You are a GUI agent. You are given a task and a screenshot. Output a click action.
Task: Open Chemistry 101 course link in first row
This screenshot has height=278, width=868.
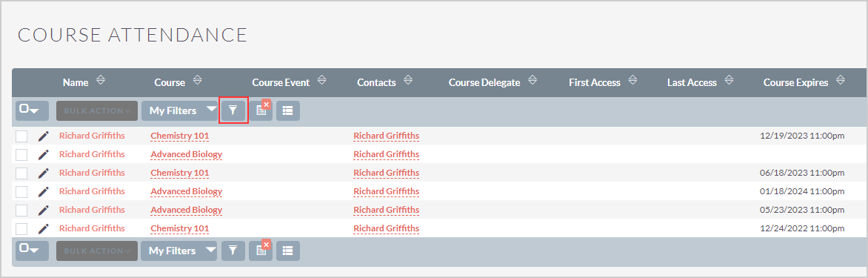point(180,136)
